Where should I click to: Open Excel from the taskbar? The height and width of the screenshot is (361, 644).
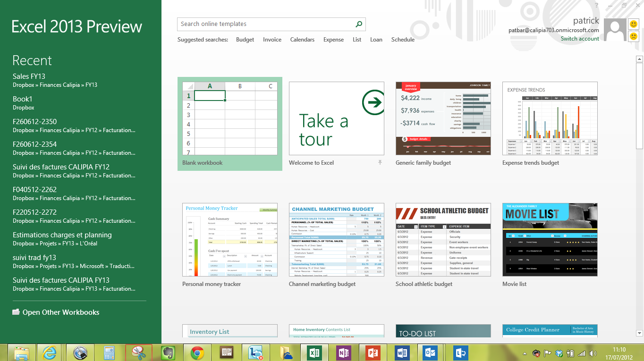tap(314, 353)
